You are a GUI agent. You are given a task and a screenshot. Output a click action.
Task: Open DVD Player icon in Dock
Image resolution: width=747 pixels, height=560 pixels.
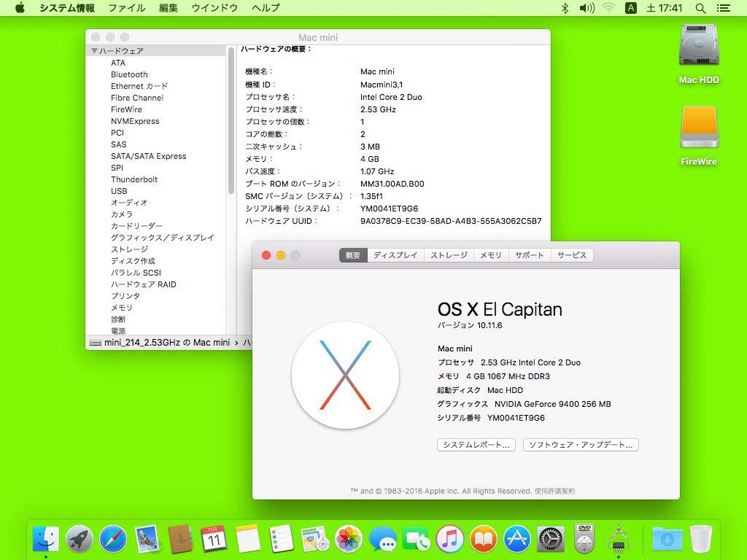(584, 539)
